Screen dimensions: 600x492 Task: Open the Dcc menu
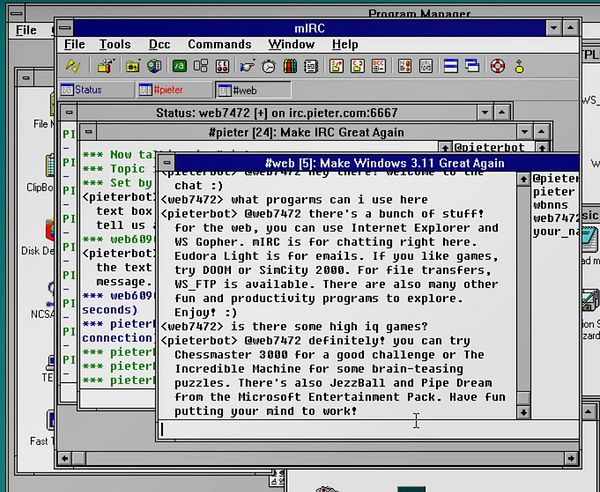click(159, 44)
